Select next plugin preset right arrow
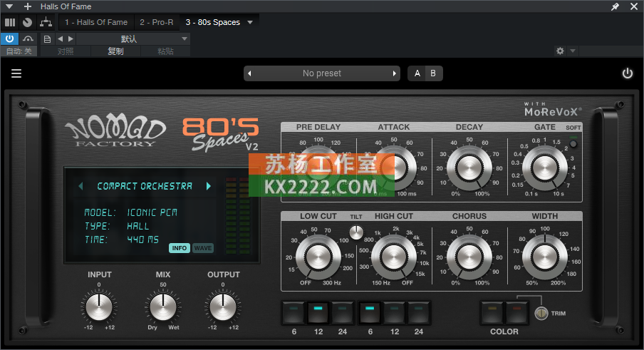 click(x=394, y=73)
